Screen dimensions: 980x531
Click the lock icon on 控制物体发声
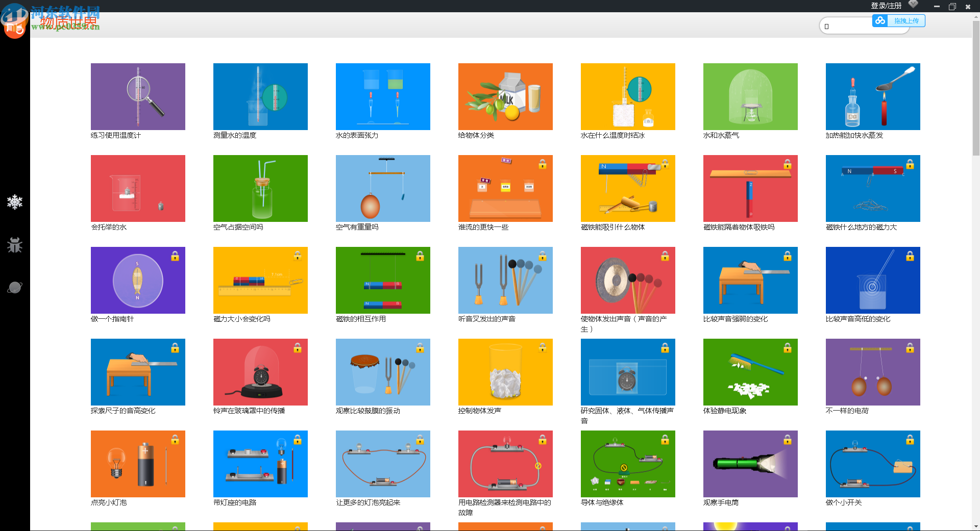543,348
